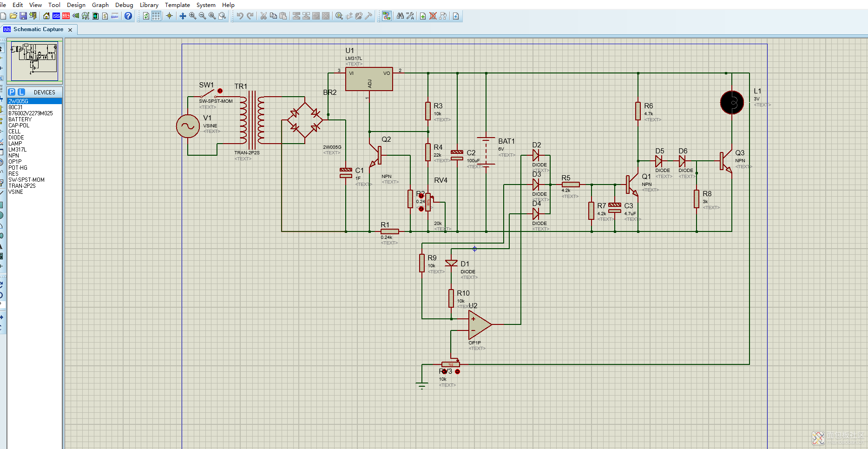
Task: Open the Library menu
Action: 149,5
